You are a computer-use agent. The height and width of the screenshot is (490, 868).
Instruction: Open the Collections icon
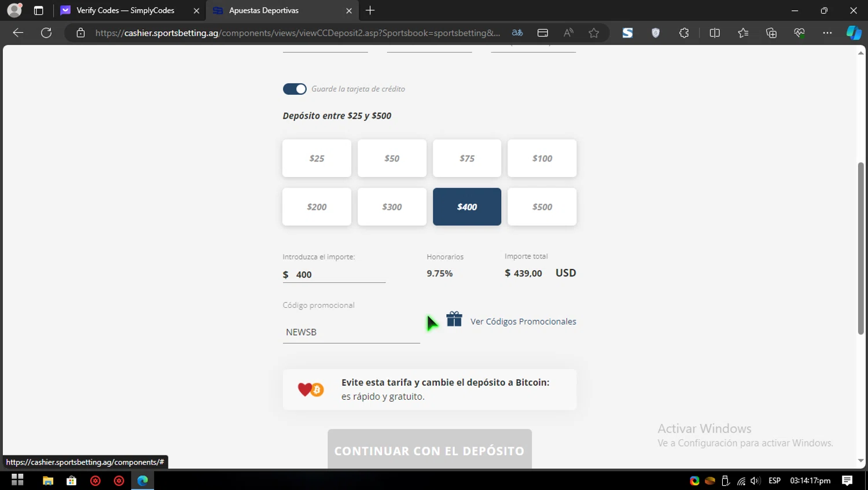771,33
